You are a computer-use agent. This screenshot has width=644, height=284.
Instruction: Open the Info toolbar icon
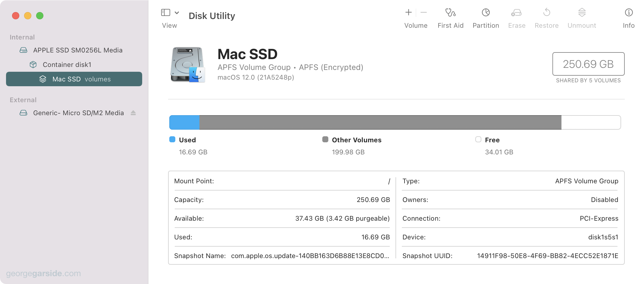click(x=629, y=12)
